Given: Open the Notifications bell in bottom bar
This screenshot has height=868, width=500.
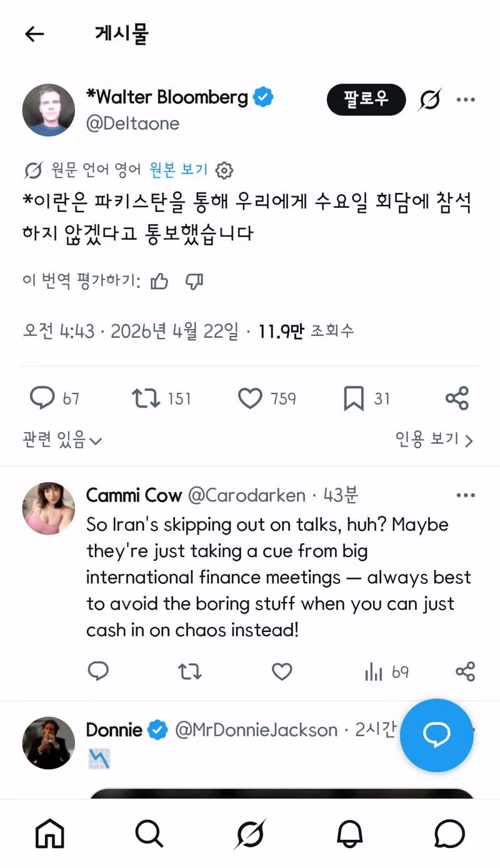Looking at the screenshot, I should point(350,834).
